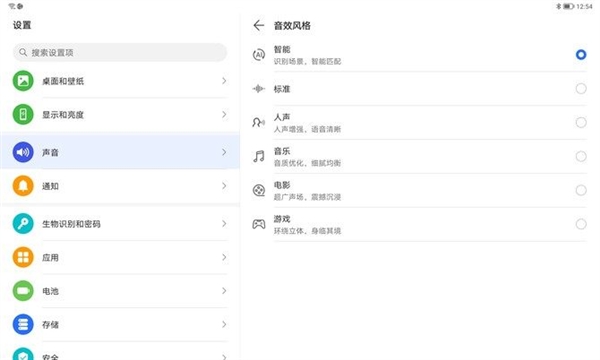The image size is (600, 360).
Task: Select the 音乐 radio button
Action: pyautogui.click(x=581, y=156)
